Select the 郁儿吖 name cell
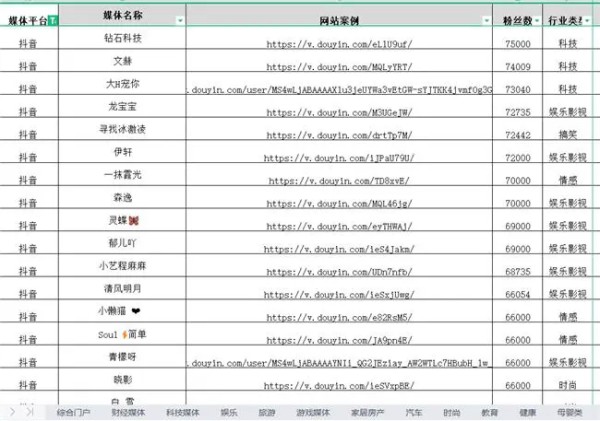Image resolution: width=600 pixels, height=421 pixels. (122, 243)
